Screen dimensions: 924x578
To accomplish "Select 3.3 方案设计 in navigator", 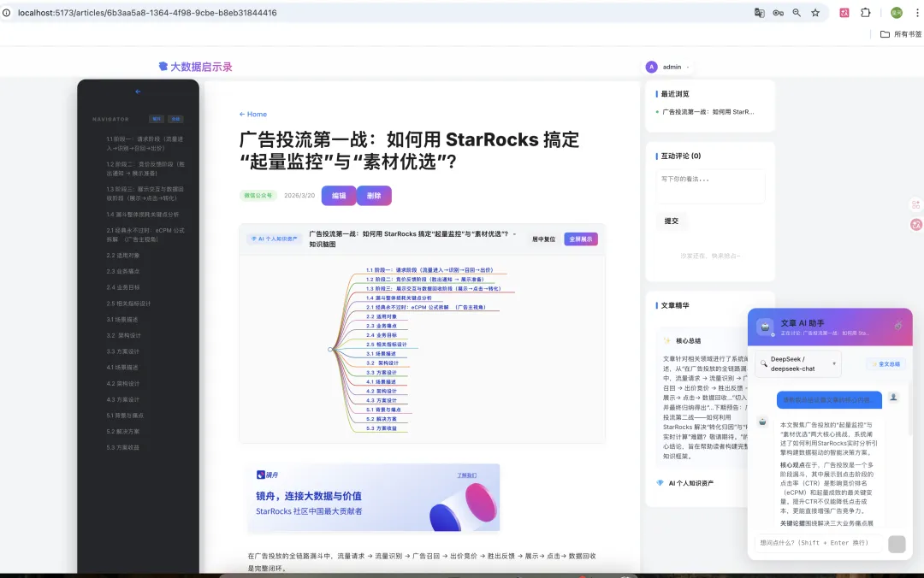I will coord(123,351).
